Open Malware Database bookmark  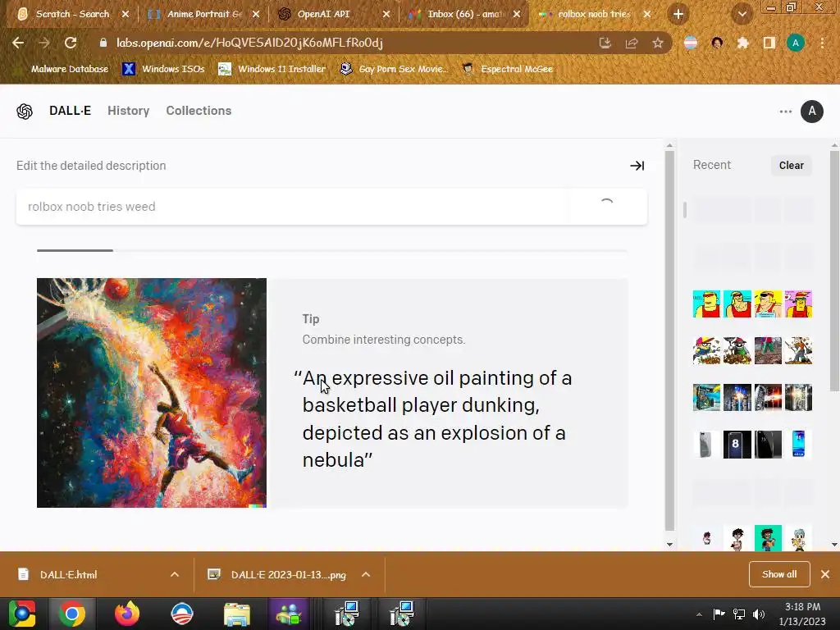pos(63,69)
